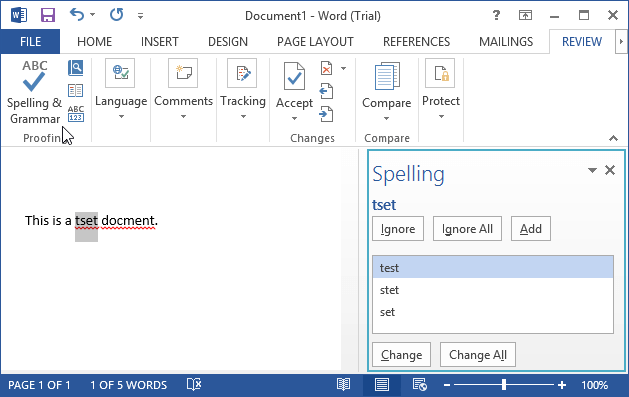629x397 pixels.
Task: Expand the Accept dropdown arrow
Action: click(x=294, y=119)
